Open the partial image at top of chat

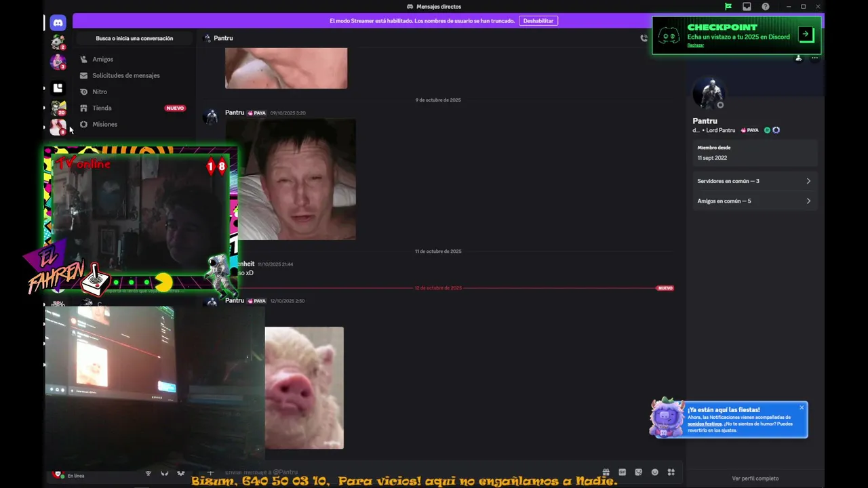[286, 68]
